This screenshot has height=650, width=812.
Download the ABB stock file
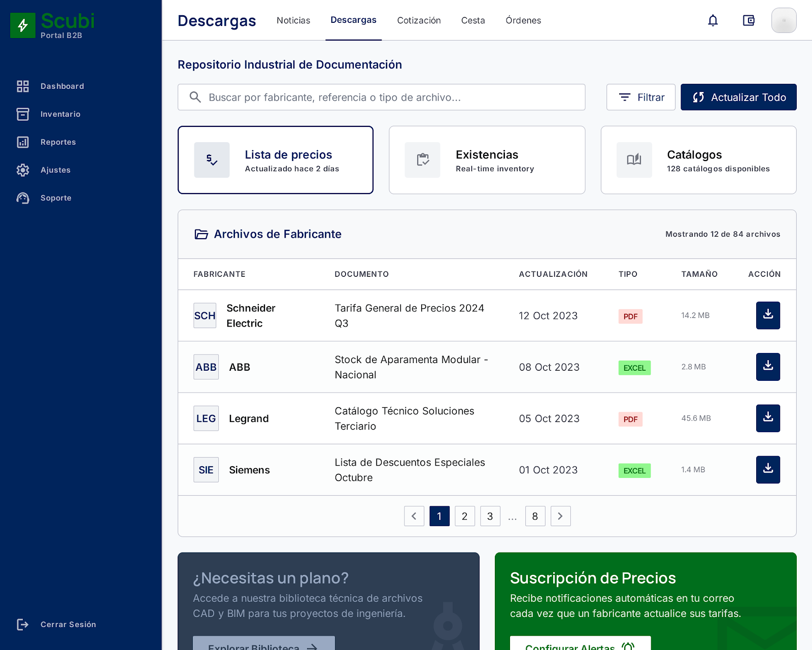pyautogui.click(x=768, y=367)
